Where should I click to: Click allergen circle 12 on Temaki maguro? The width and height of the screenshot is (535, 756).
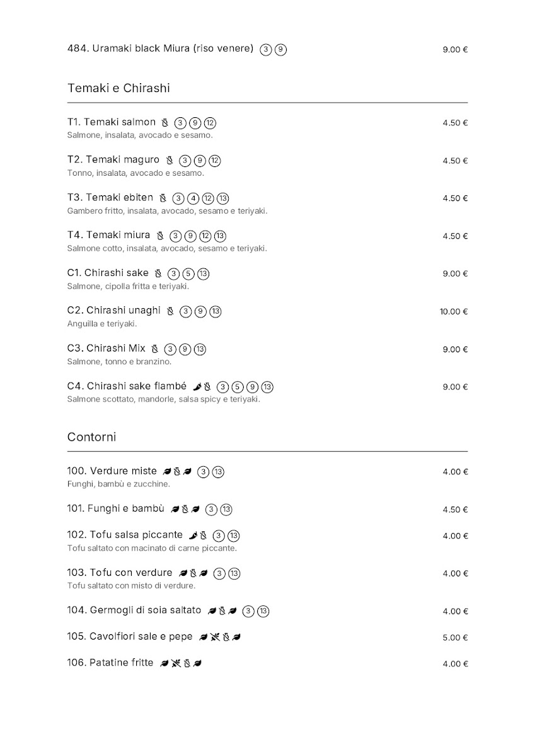point(214,161)
